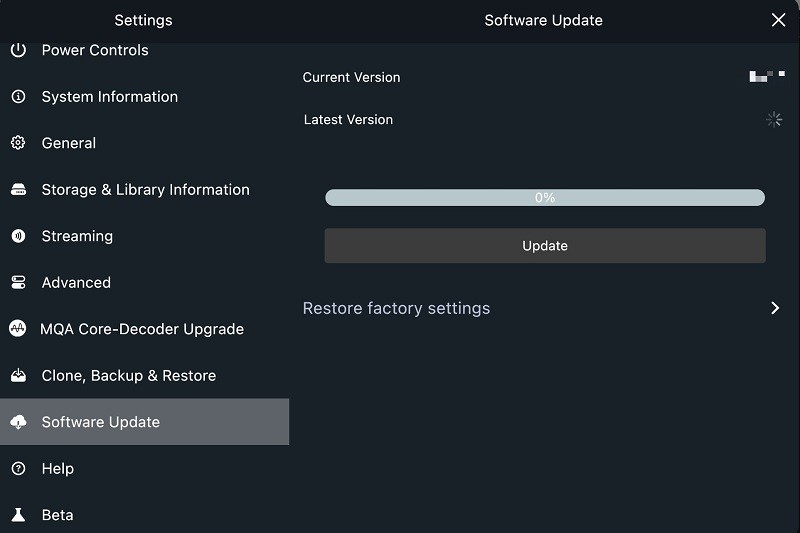Expand Restore factory settings chevron

click(775, 308)
